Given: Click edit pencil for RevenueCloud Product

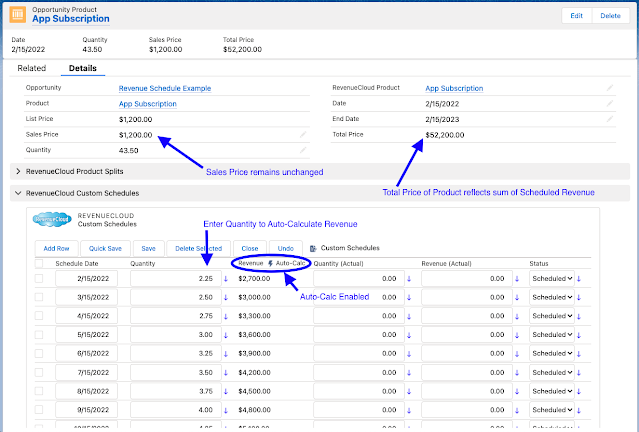Looking at the screenshot, I should click(610, 88).
